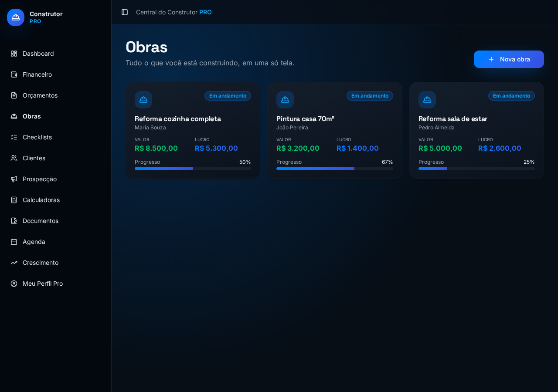This screenshot has width=558, height=392.
Task: Click progress bar of Reforma cozinha completa
Action: tap(193, 169)
